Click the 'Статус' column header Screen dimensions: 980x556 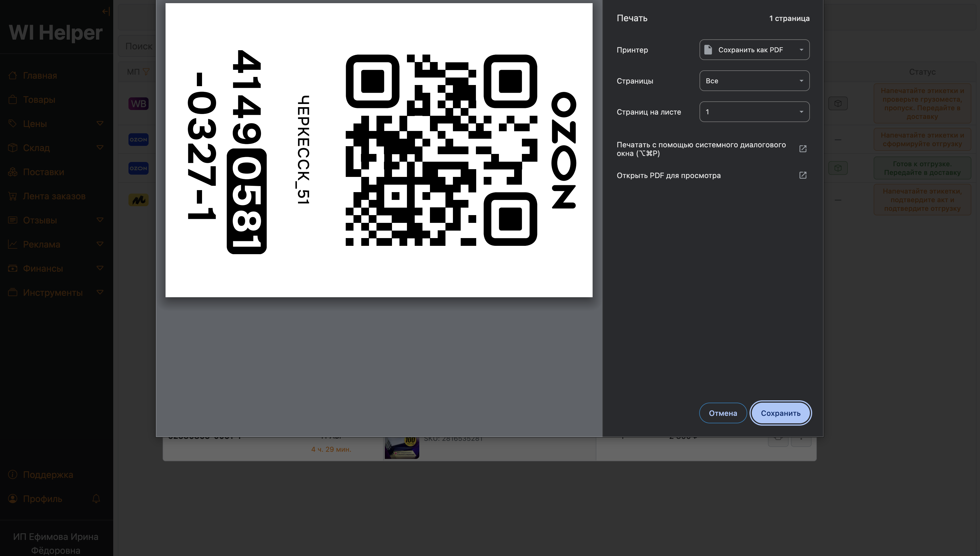coord(922,72)
